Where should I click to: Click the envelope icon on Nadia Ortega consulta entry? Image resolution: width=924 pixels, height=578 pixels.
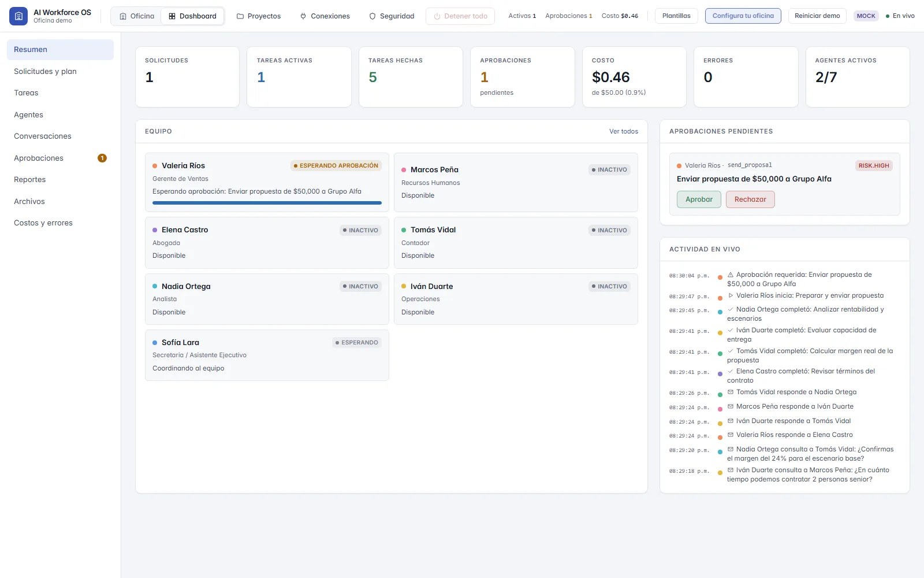[x=731, y=449]
